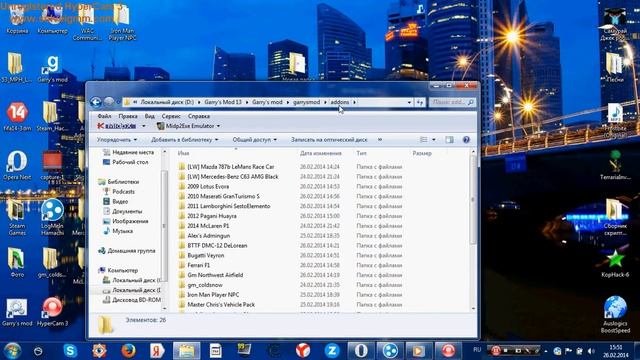Select Домашняя группа in navigation pane
The width and height of the screenshot is (640, 360).
pos(131,251)
